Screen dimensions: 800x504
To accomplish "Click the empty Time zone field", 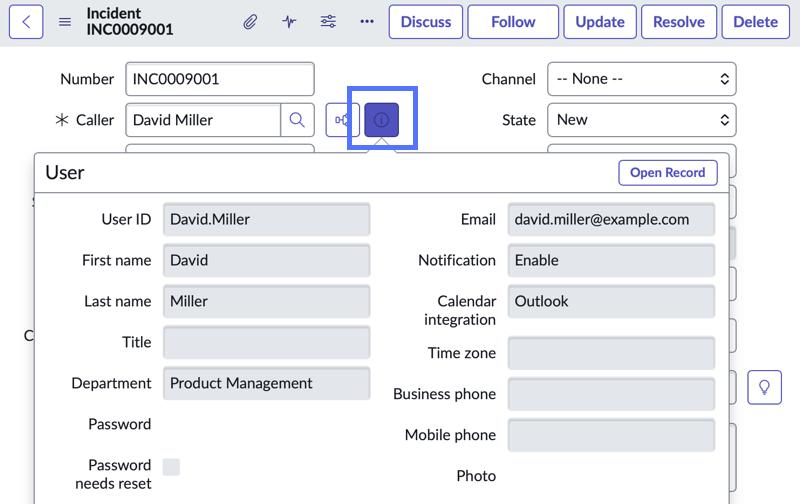I will pos(611,353).
